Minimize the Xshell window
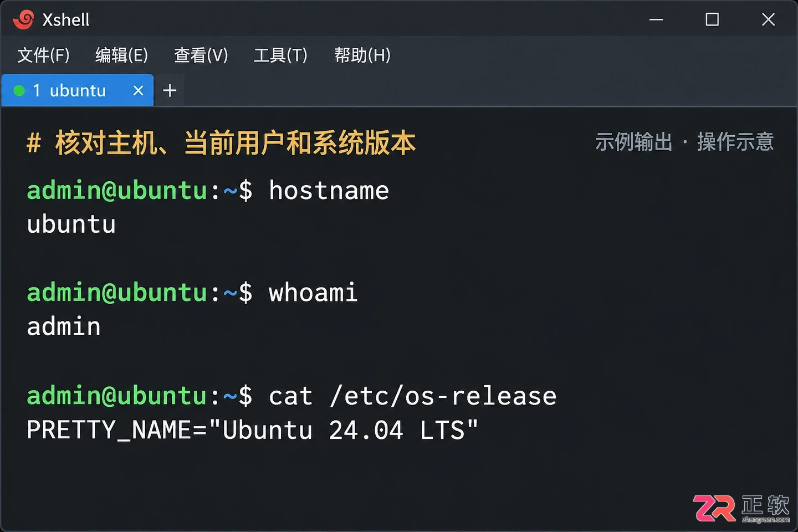 [656, 19]
